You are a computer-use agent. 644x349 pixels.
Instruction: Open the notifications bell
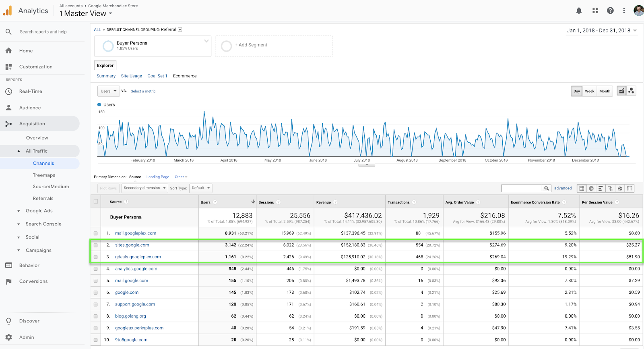tap(579, 11)
